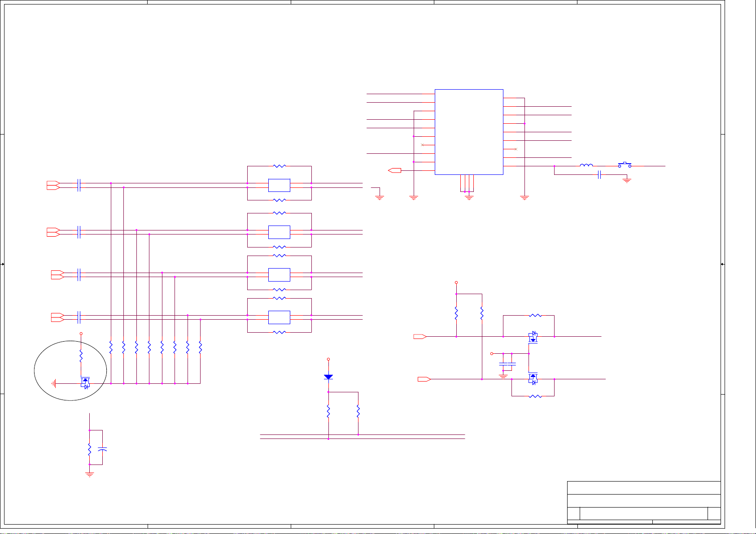Select the curved-plate capacitor at bottom left
The image size is (756, 534).
(x=102, y=449)
